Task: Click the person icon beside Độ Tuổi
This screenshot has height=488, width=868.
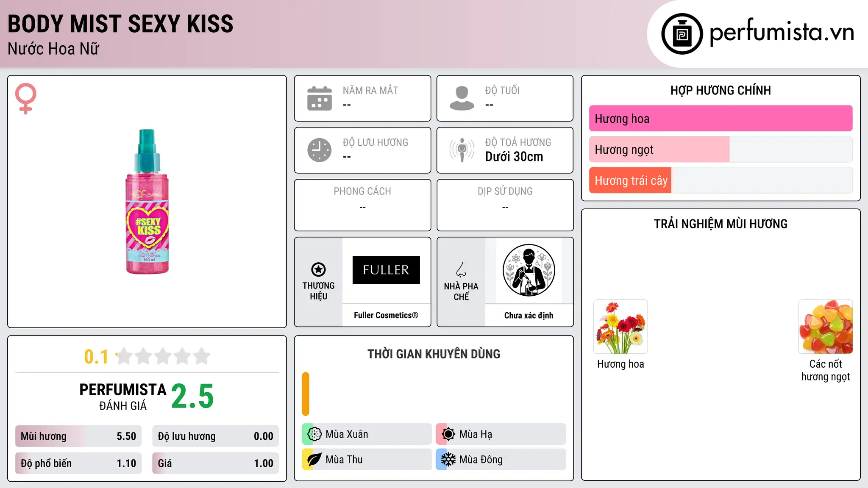Action: tap(462, 98)
